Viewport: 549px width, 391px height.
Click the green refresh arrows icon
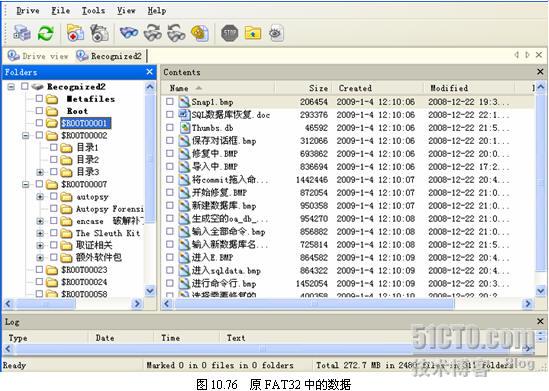point(46,34)
